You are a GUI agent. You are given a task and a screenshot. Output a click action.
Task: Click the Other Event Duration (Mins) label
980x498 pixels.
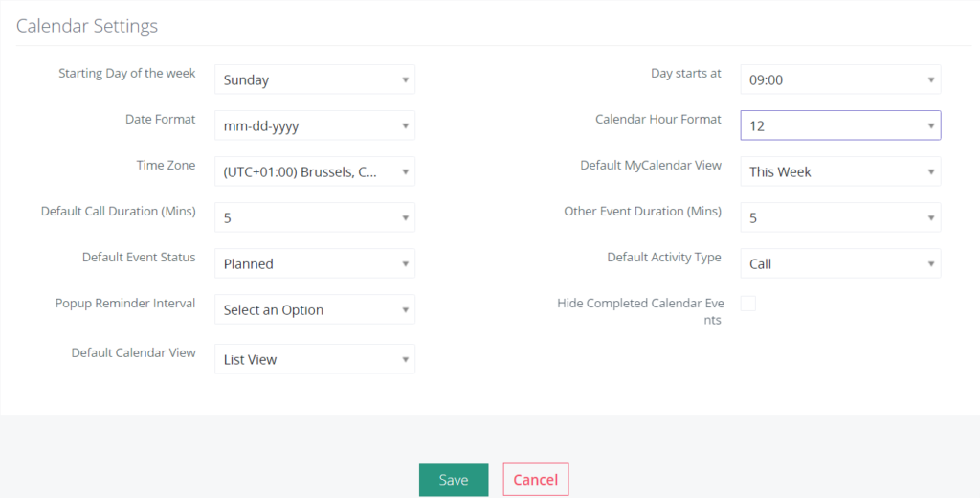point(642,211)
